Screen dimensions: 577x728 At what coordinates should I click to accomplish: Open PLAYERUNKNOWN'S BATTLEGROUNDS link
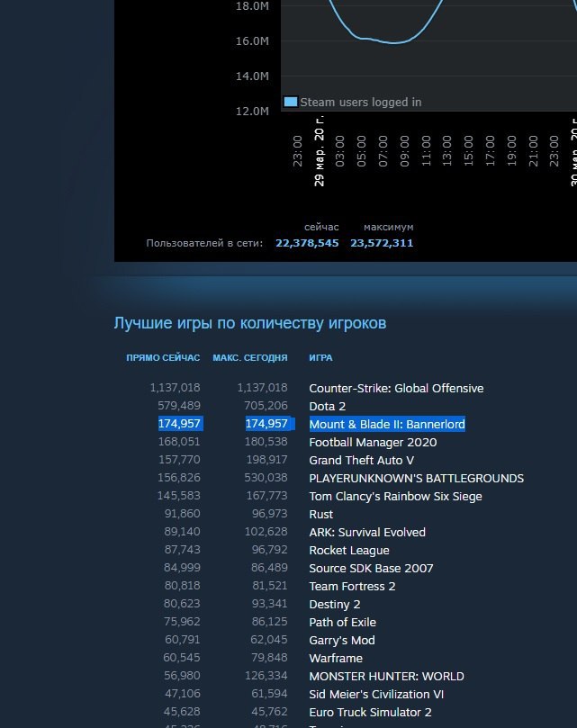(x=416, y=478)
